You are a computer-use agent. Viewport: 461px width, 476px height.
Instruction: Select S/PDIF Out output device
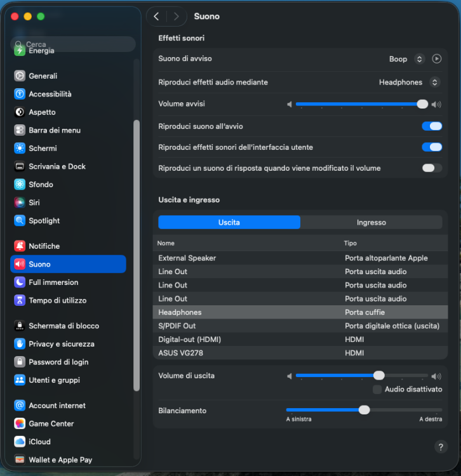click(300, 326)
